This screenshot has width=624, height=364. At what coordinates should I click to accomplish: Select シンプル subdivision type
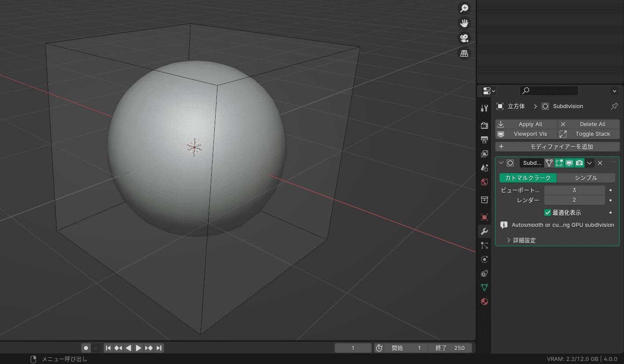[586, 178]
